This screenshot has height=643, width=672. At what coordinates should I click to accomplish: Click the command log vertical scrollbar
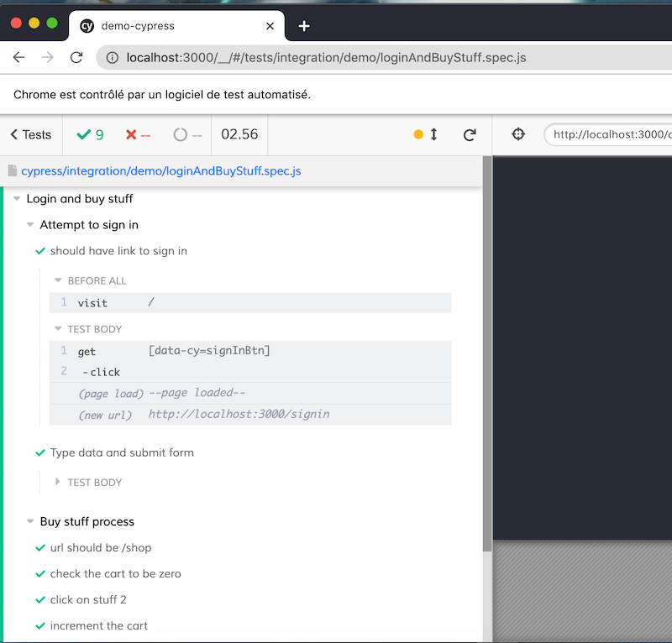pyautogui.click(x=487, y=353)
